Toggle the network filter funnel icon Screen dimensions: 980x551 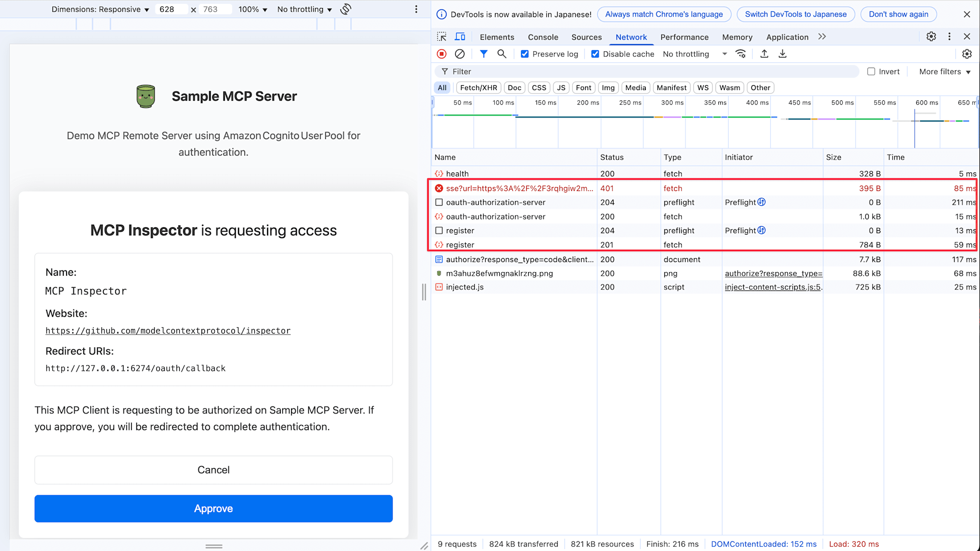pos(484,54)
